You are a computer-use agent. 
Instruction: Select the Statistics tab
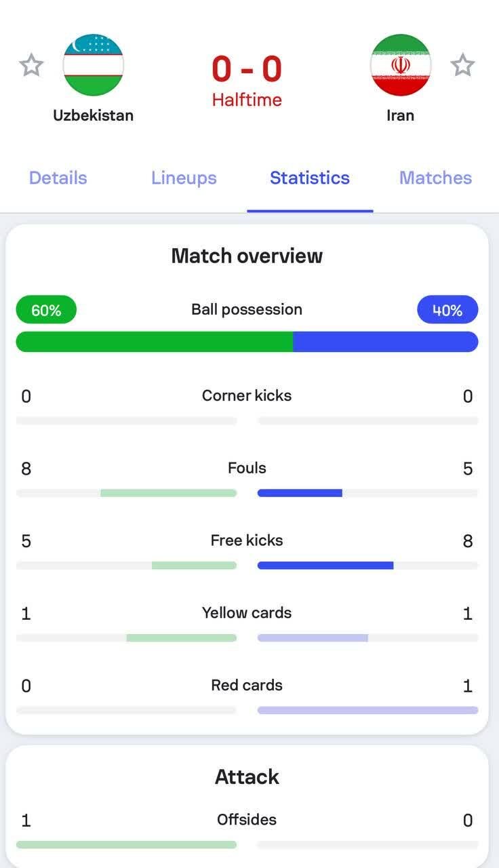coord(310,178)
